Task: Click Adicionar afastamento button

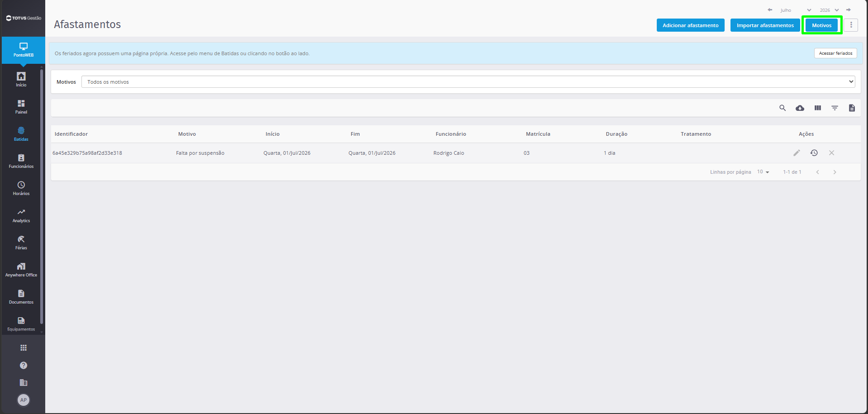Action: [x=691, y=25]
